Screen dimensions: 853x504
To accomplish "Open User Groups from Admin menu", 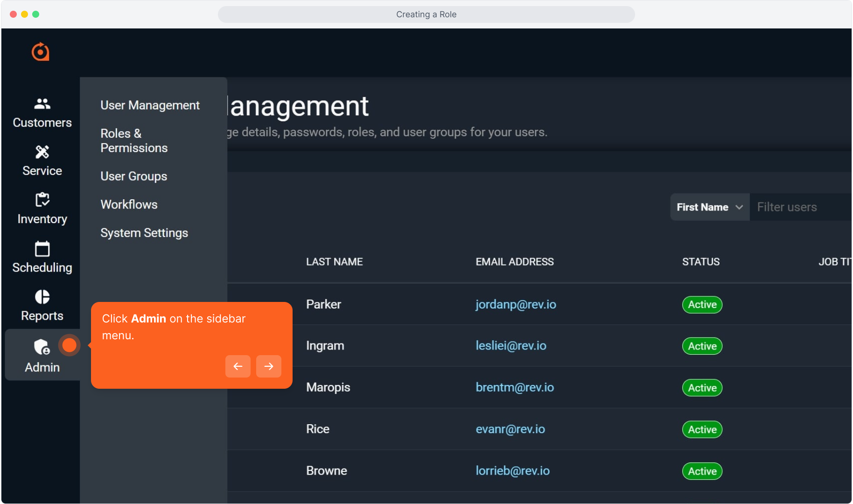I will coord(133,176).
